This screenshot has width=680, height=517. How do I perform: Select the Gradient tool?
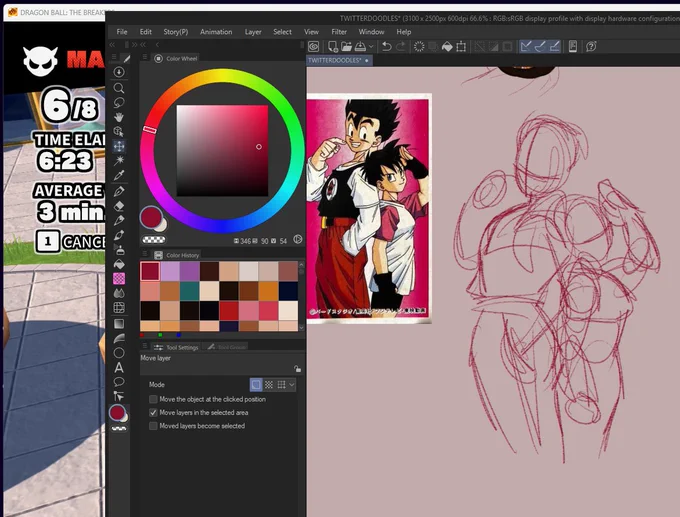[119, 324]
